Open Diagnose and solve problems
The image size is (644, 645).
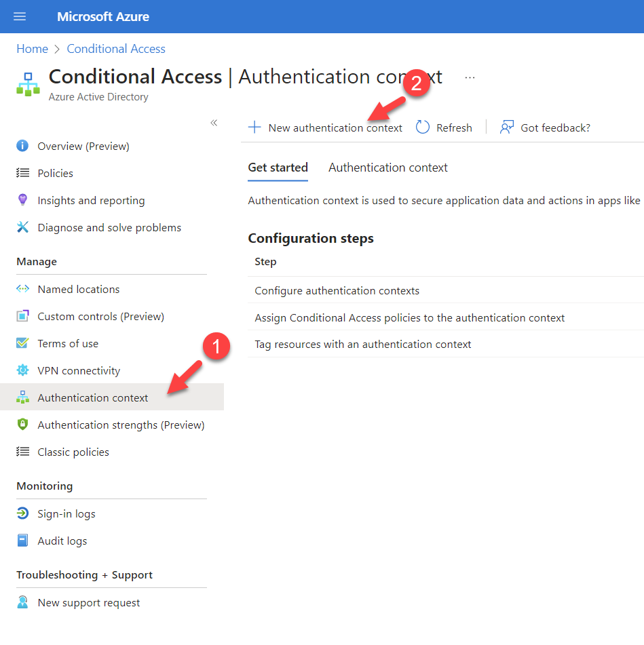(109, 227)
